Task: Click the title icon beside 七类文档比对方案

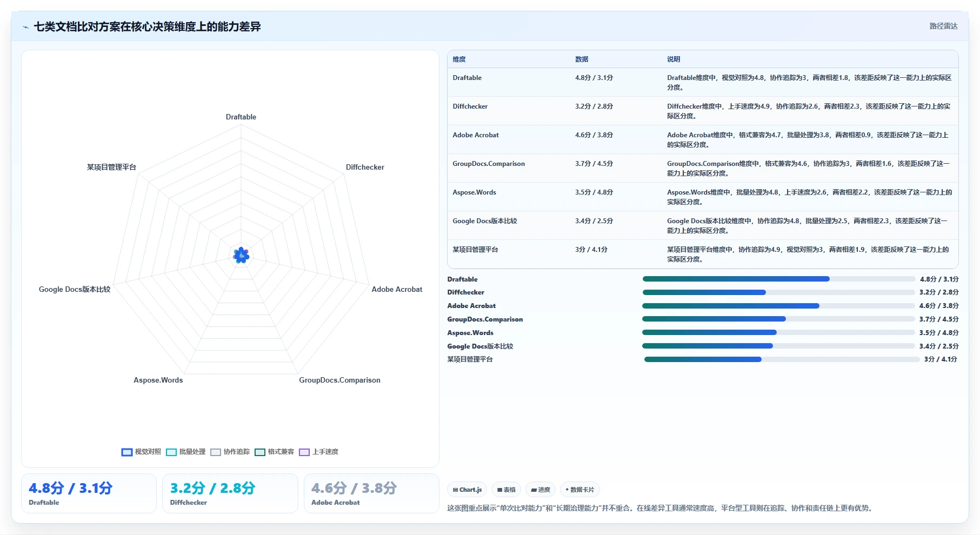Action: 26,27
